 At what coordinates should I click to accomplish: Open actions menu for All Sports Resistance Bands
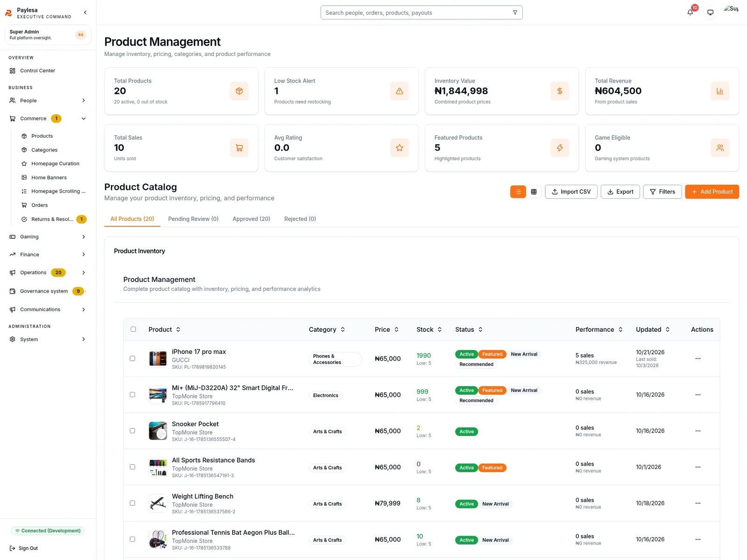click(698, 467)
